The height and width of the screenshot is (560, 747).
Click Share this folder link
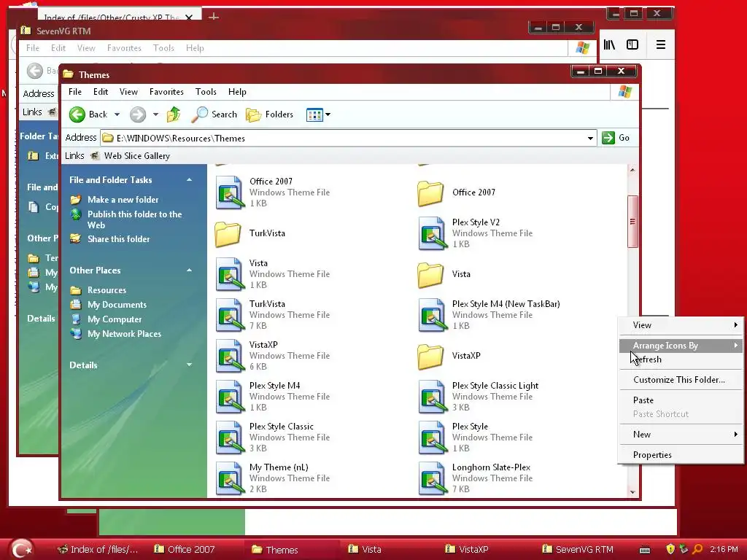click(119, 239)
